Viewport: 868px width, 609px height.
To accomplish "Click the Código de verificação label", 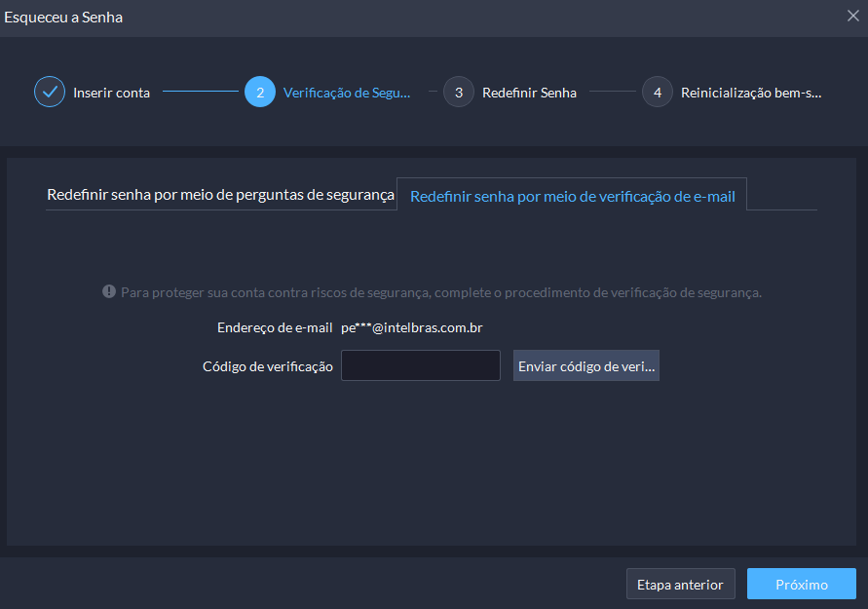I will click(267, 366).
